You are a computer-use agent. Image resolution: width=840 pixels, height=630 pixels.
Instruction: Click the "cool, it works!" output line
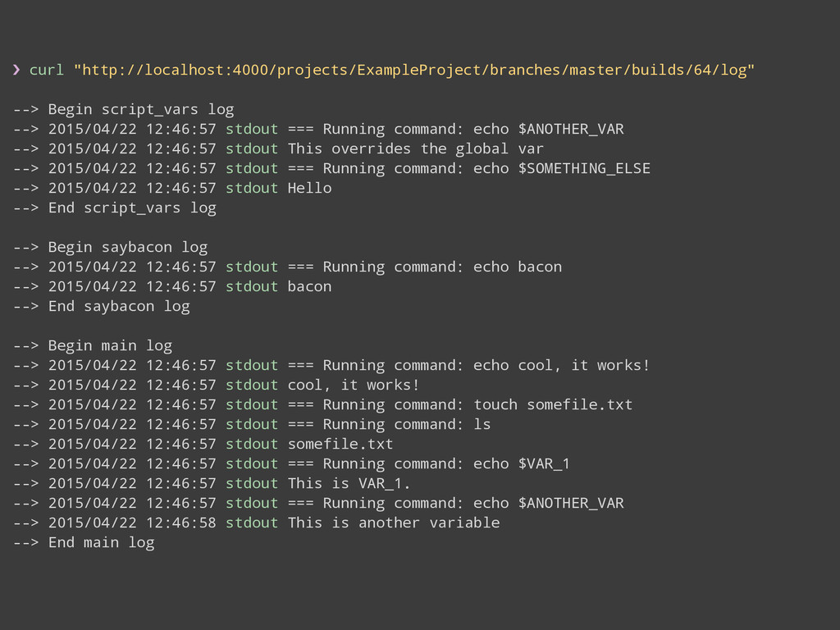pos(353,385)
